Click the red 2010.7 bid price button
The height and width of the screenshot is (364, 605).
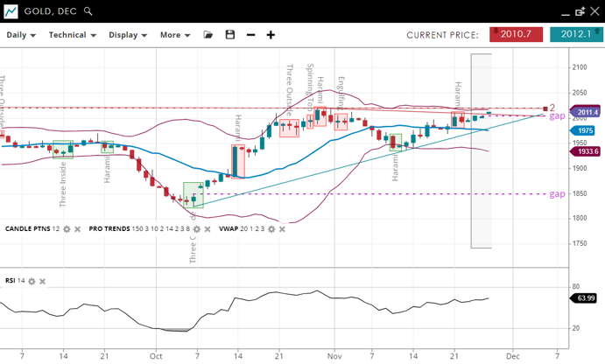517,34
